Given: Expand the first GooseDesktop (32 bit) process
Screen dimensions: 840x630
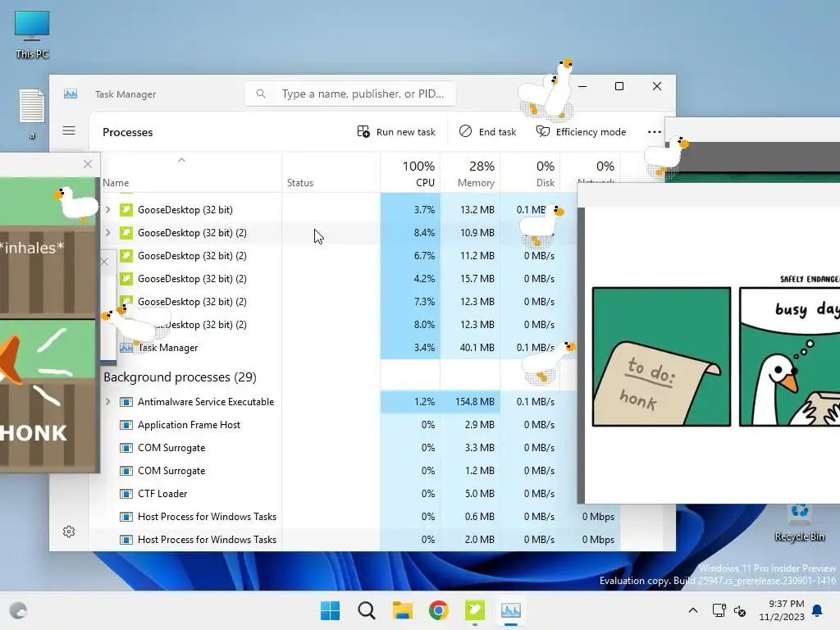Looking at the screenshot, I should coord(107,209).
